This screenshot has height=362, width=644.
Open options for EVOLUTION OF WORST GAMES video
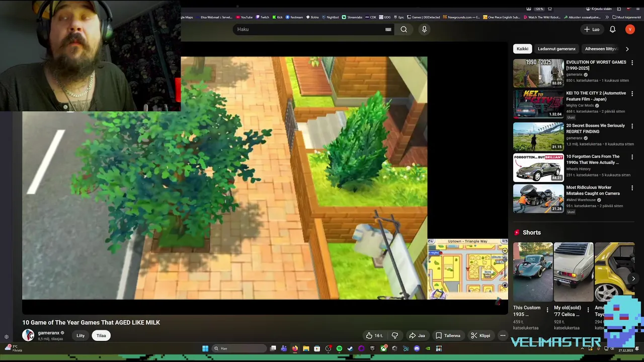click(x=632, y=63)
